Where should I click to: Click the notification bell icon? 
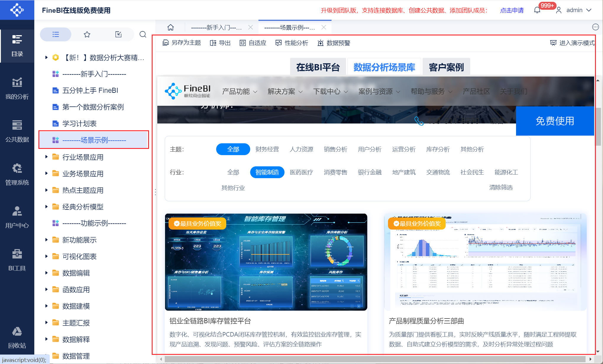tap(537, 10)
